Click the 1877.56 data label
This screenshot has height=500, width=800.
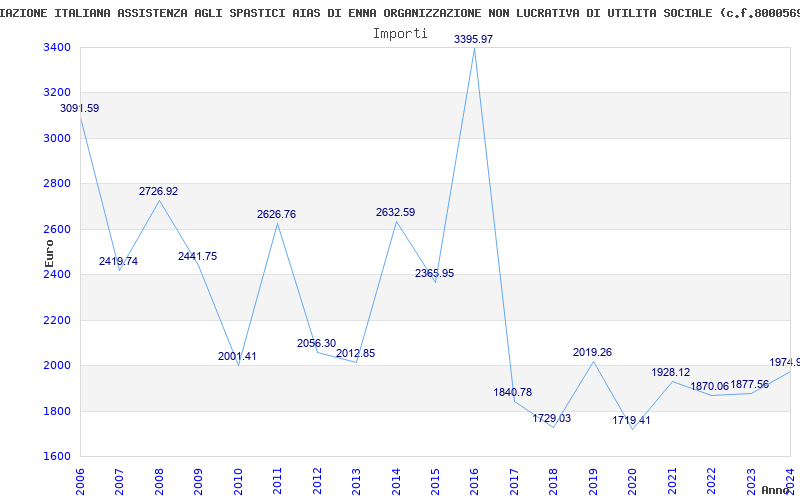749,384
